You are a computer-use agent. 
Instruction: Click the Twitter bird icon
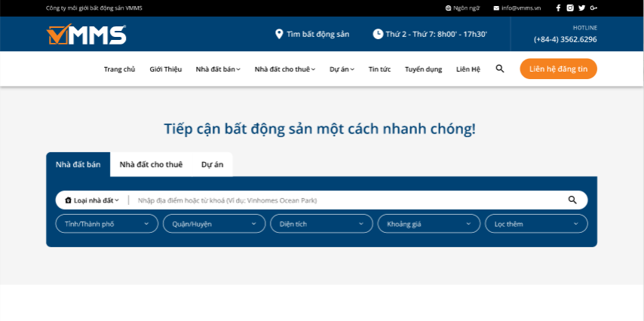pos(581,8)
